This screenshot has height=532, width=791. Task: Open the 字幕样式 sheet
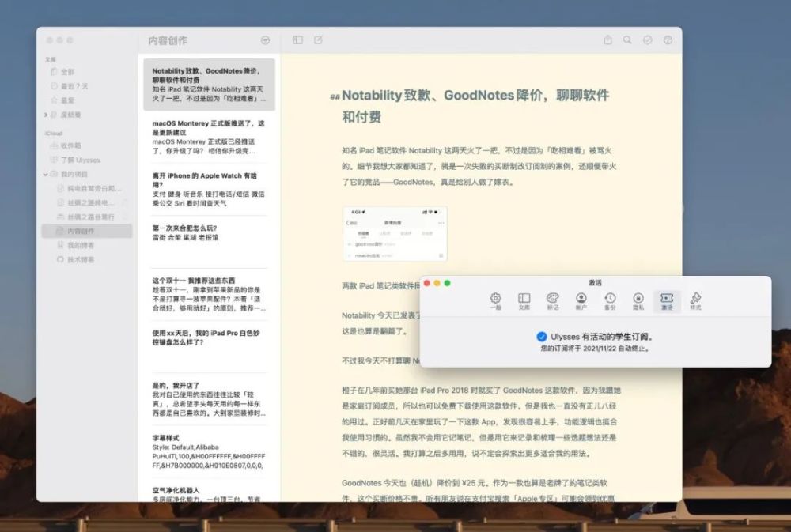point(209,451)
